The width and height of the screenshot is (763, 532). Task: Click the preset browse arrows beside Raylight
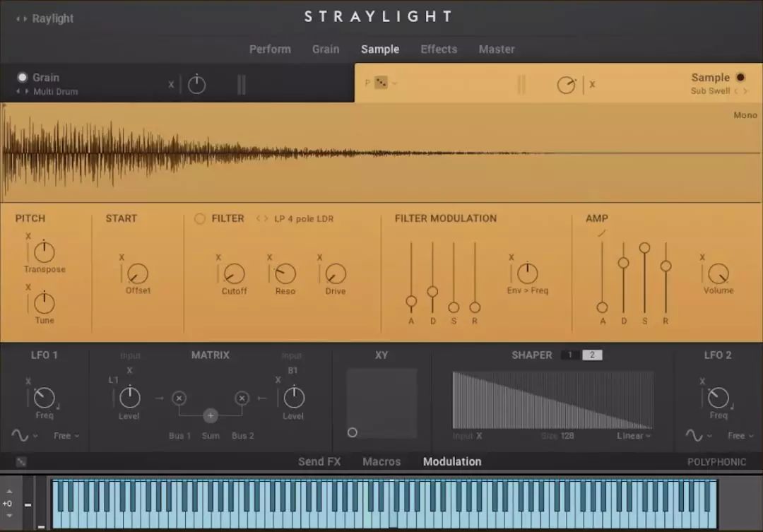pyautogui.click(x=21, y=19)
